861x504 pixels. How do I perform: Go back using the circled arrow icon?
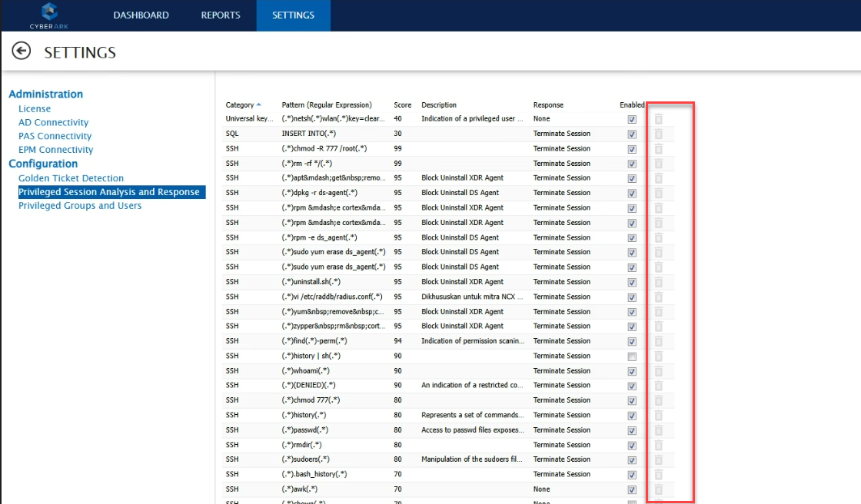pos(22,51)
